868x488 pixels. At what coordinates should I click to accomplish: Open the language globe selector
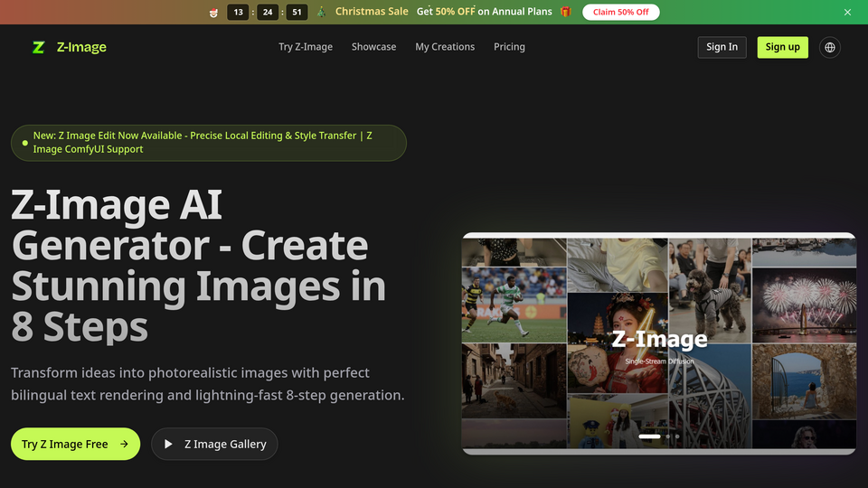830,47
